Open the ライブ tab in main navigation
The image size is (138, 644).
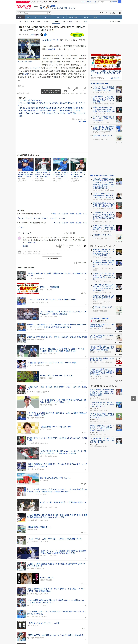pos(37,17)
